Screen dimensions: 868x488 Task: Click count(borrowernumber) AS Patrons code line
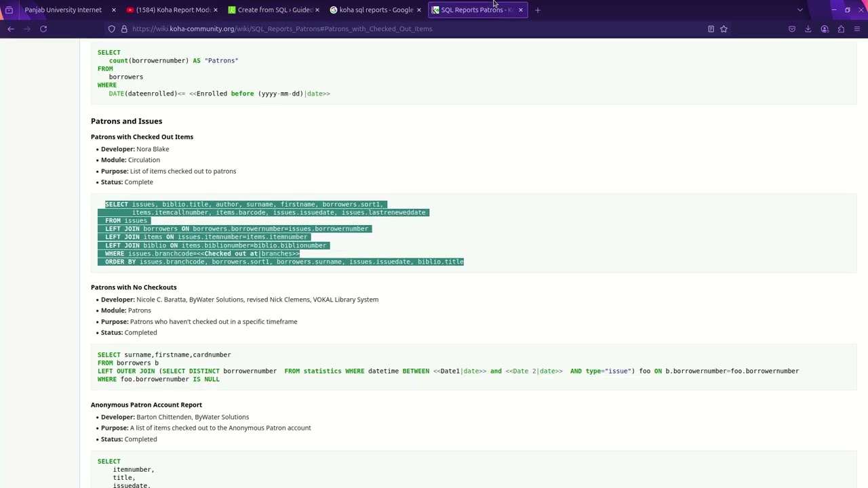pyautogui.click(x=174, y=60)
